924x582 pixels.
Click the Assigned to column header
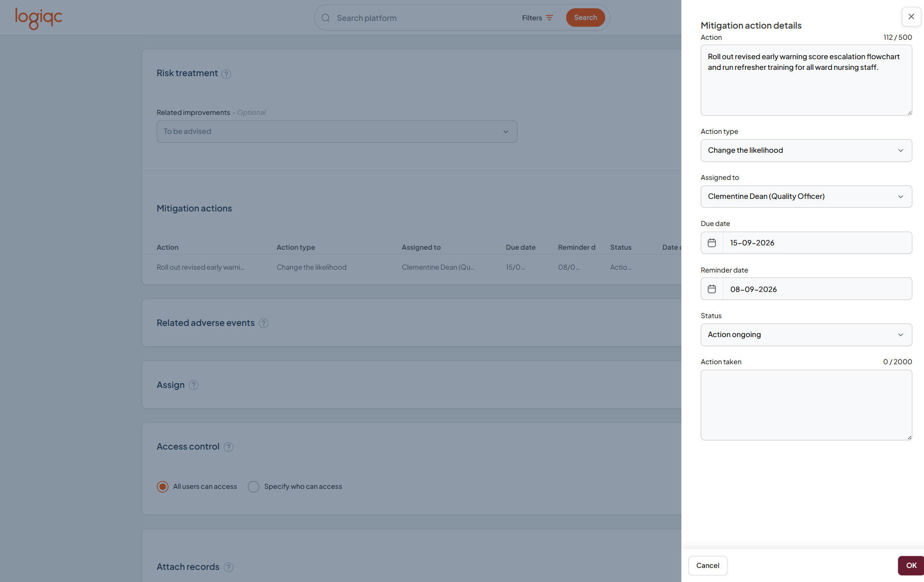click(x=421, y=247)
